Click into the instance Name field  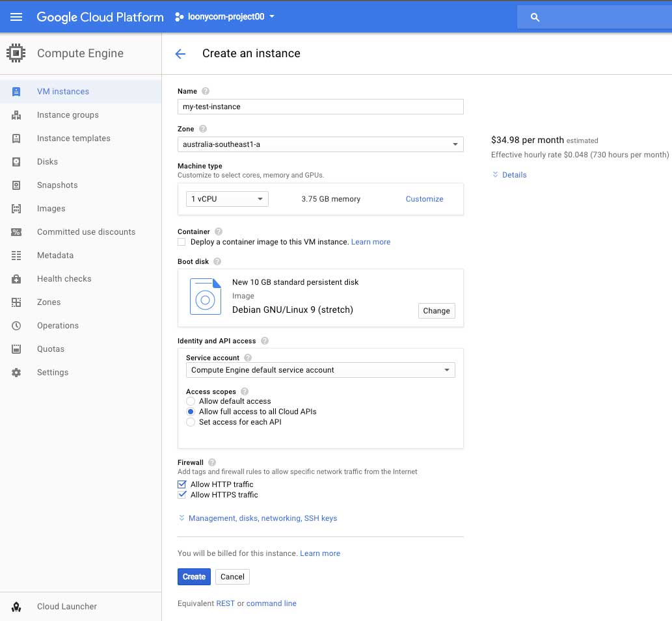[320, 107]
